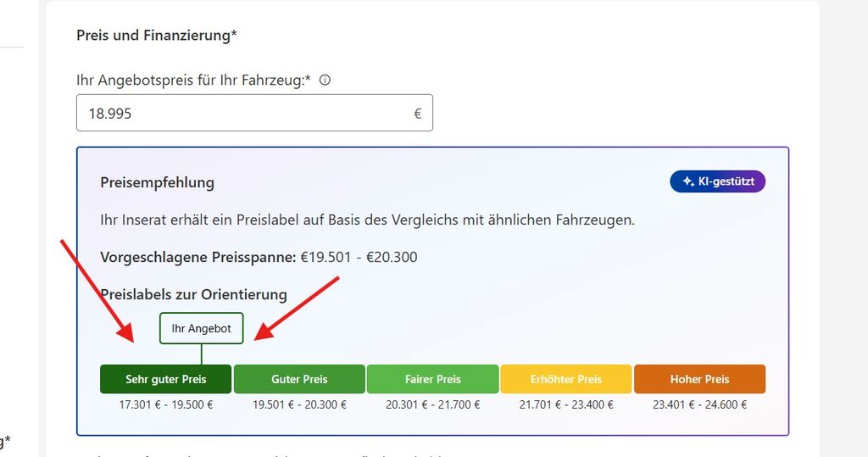This screenshot has height=457, width=868.
Task: Click the Preis und Finanzierung section title
Action: point(157,36)
